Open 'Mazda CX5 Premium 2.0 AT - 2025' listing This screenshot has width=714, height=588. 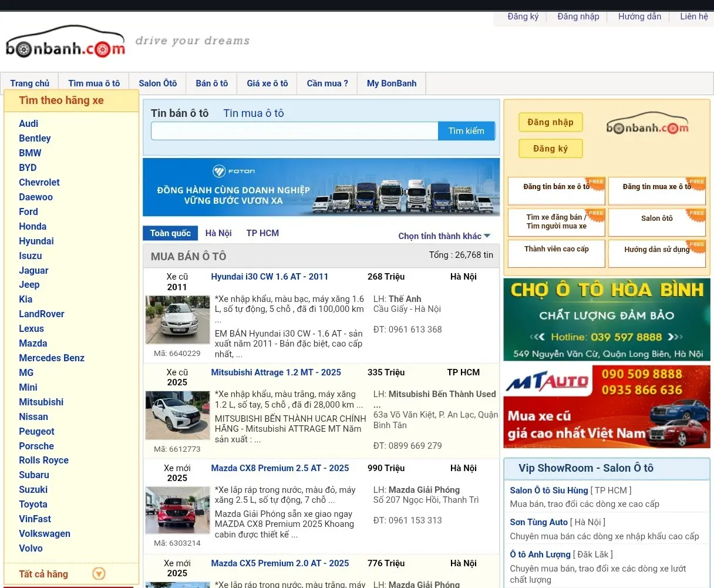point(279,563)
